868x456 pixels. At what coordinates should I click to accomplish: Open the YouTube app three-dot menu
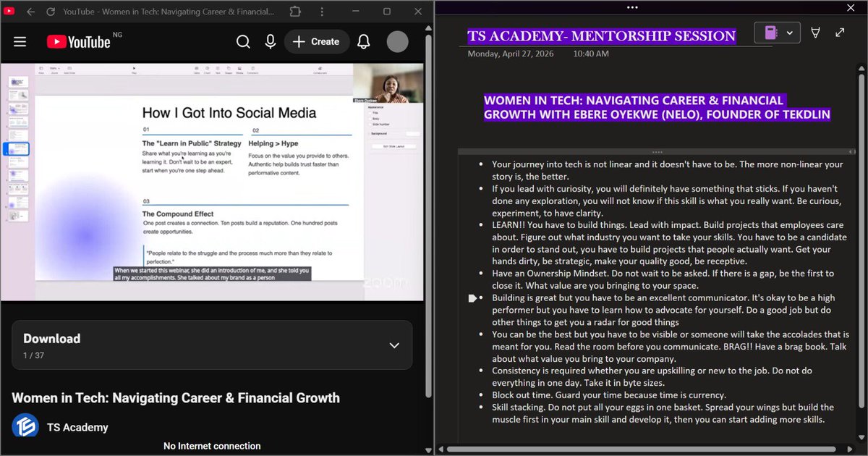coord(323,12)
